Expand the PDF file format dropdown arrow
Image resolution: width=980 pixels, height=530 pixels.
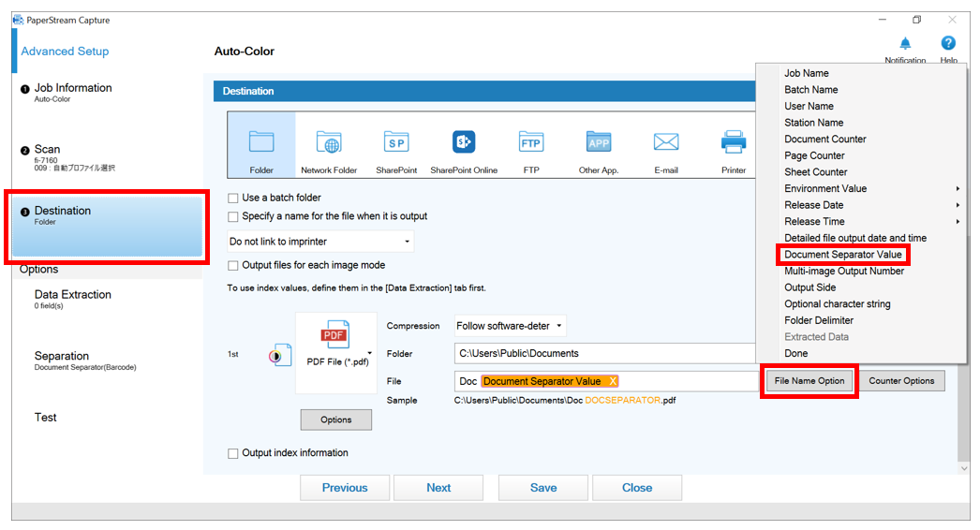(x=369, y=354)
